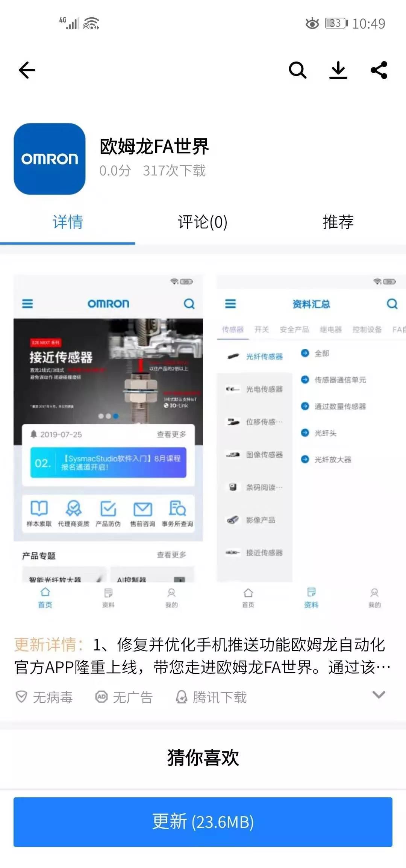Open the second screenshot showing 资料汇总

point(311,443)
